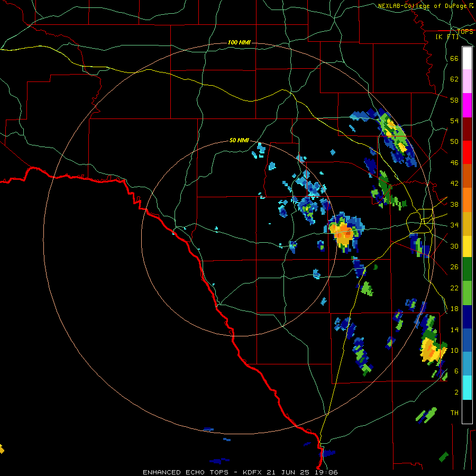Choose the 30 legend scale value
Screen dimensions: 476x476
[454, 246]
